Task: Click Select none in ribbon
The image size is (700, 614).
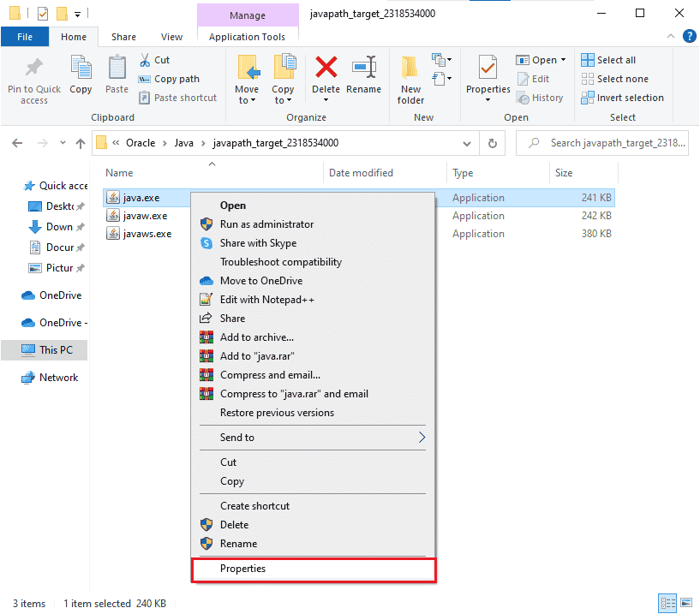Action: pos(614,79)
